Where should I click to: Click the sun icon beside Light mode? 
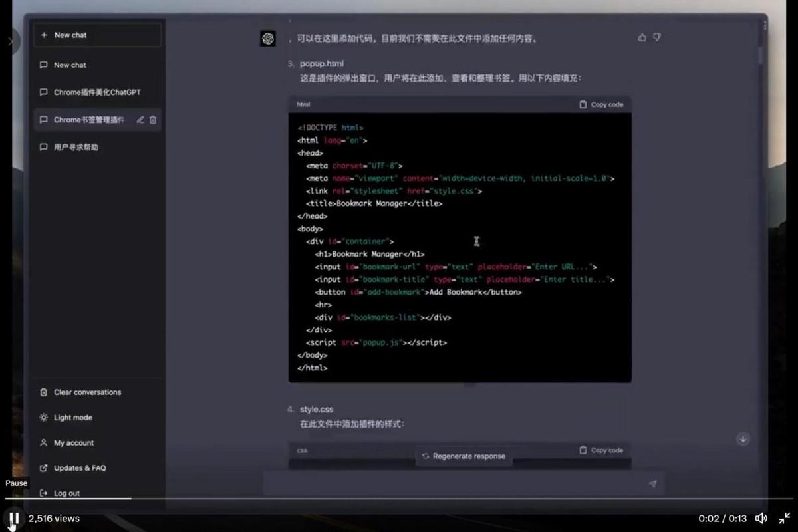tap(44, 418)
